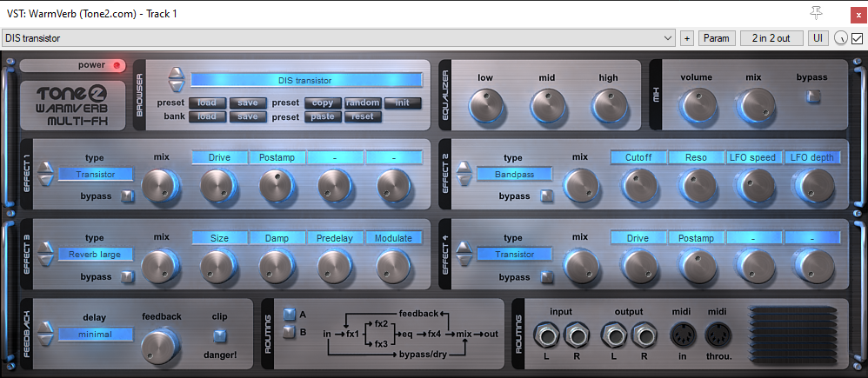Click the equalizer low knob
868x378 pixels.
(x=485, y=104)
